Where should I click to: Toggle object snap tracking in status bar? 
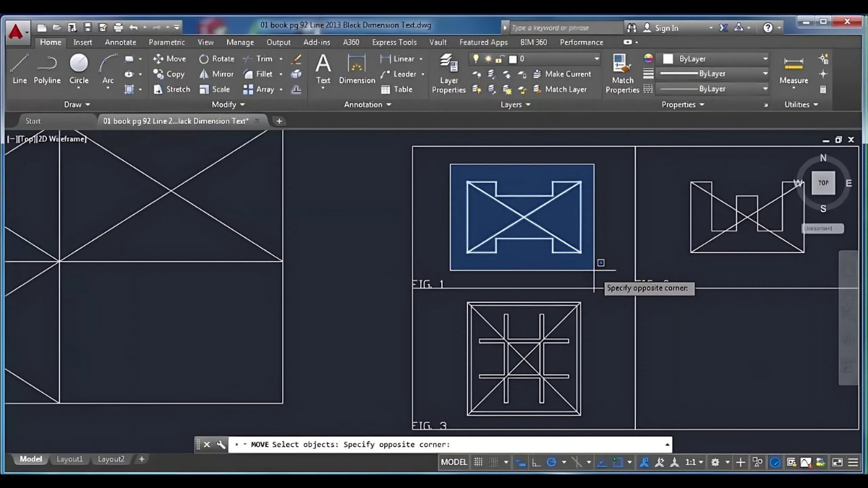coord(602,462)
